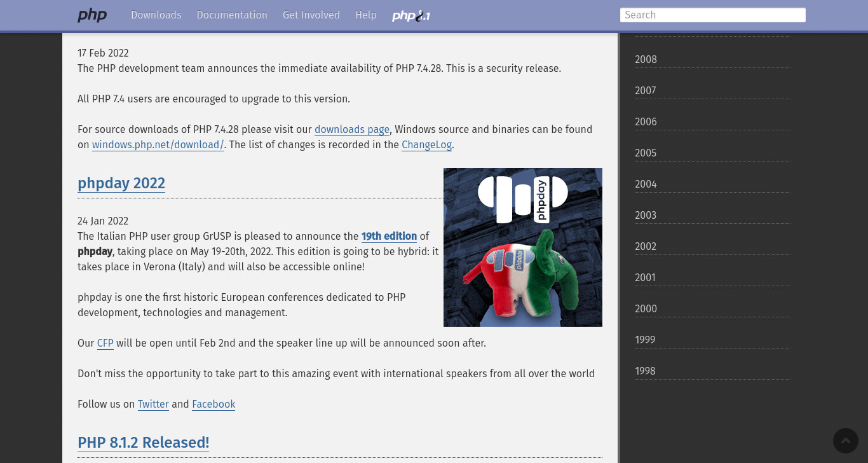868x463 pixels.
Task: Open the ChangeLog link
Action: click(426, 145)
